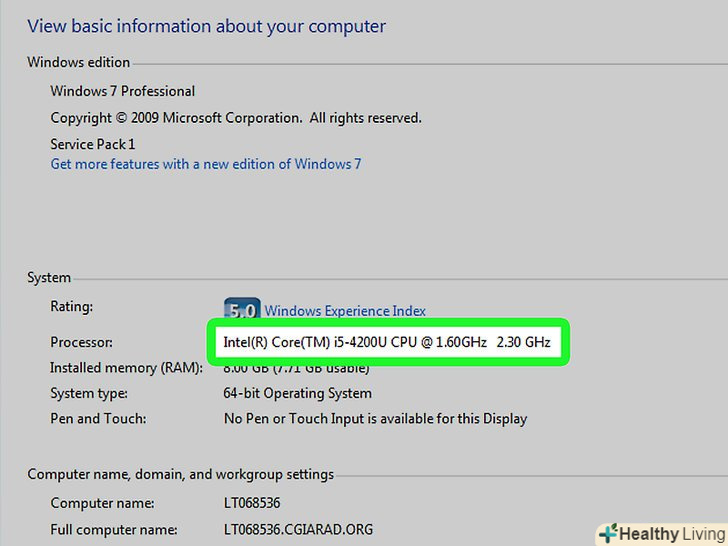Screen dimensions: 728x546
Task: Click the 'Installed memory (RAM):' label
Action: (x=126, y=368)
